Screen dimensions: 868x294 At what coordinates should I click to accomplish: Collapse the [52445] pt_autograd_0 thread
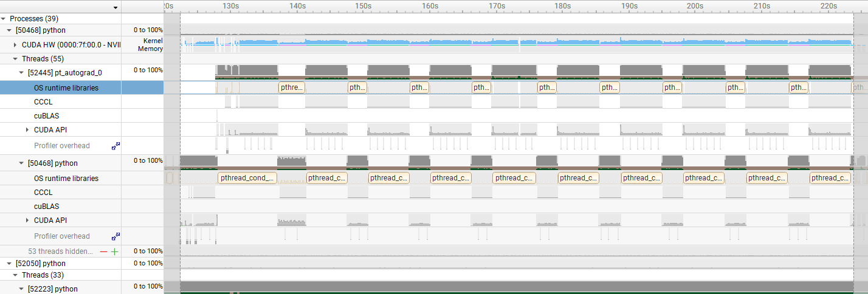tap(21, 72)
